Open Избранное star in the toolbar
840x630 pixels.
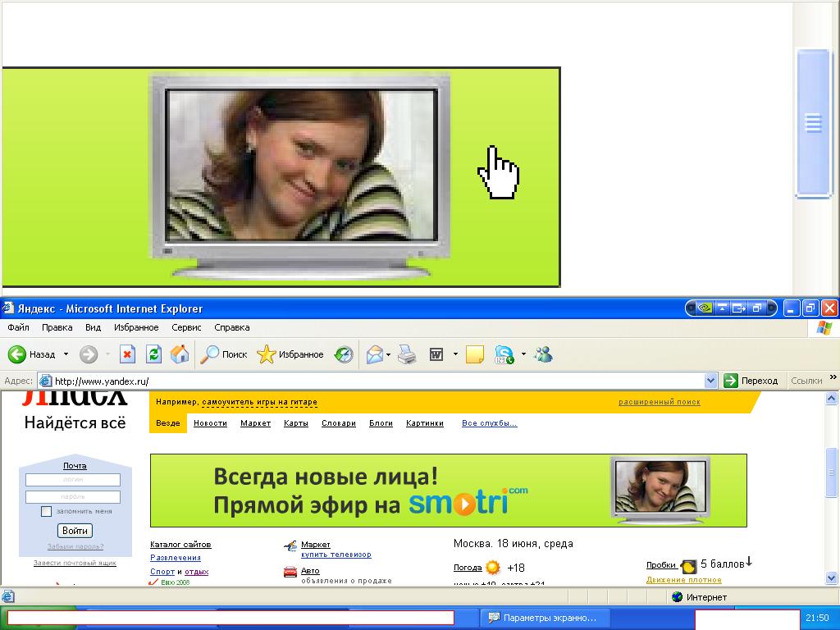coord(290,354)
